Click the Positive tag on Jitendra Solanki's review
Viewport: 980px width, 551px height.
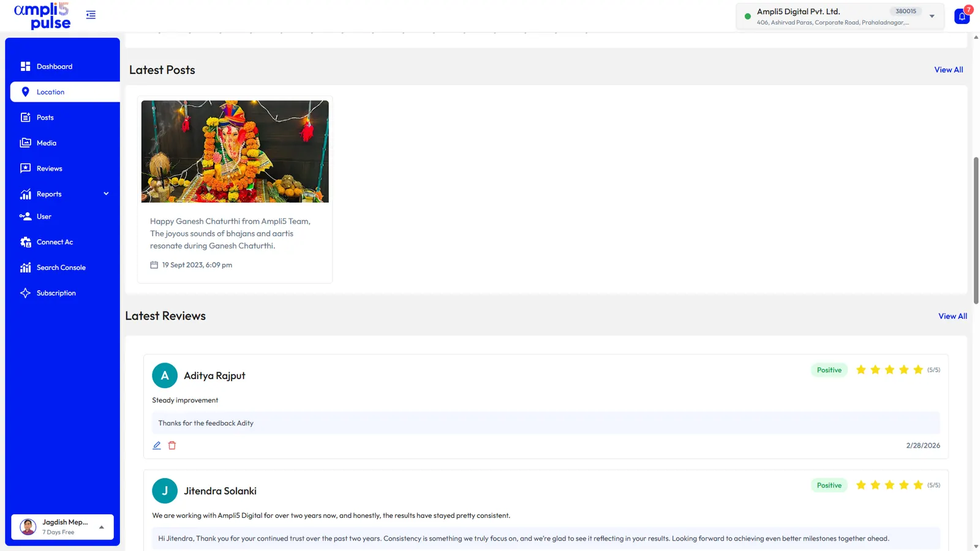[x=829, y=485]
